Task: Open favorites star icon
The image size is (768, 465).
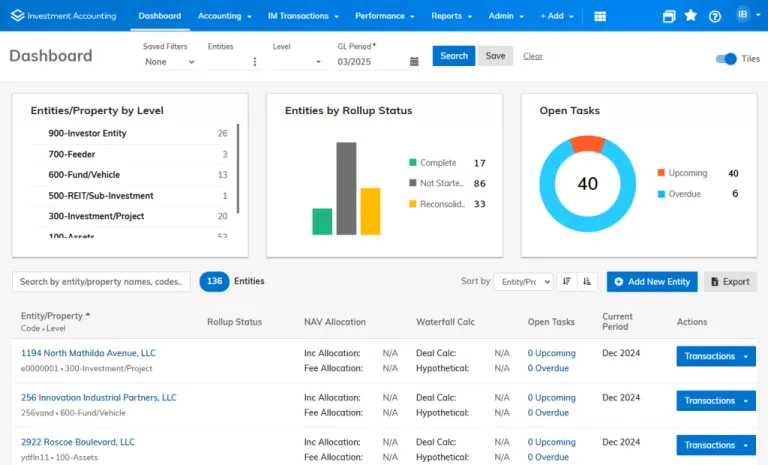Action: tap(691, 16)
